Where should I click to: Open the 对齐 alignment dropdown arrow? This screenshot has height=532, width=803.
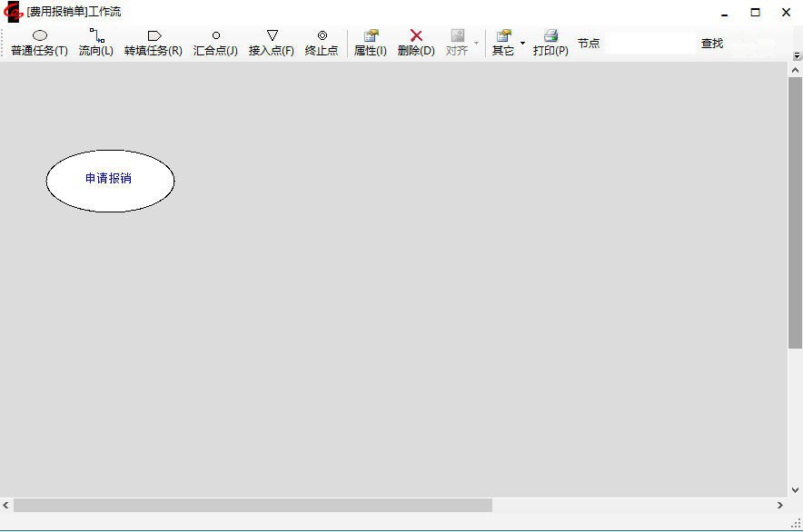coord(476,43)
